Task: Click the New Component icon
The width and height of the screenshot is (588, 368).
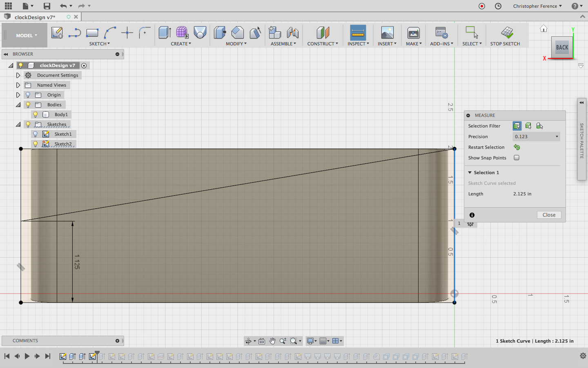Action: click(x=275, y=33)
